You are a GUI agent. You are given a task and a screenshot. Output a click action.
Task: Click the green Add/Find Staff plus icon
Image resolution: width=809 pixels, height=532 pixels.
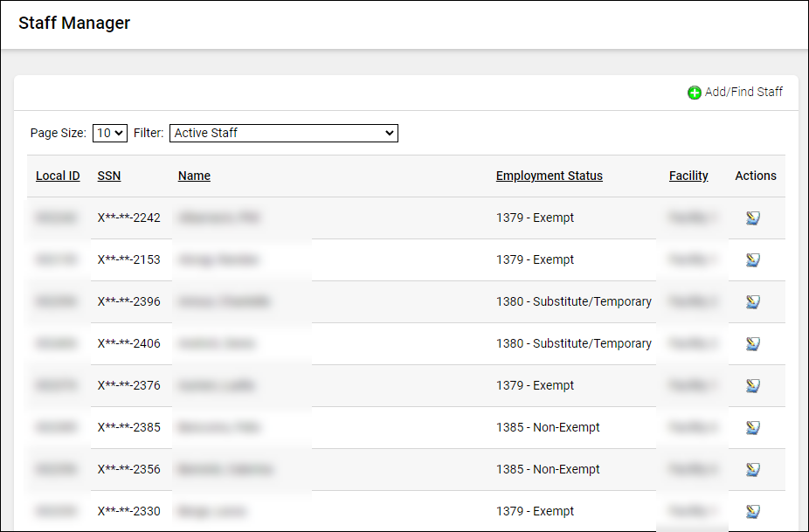[695, 93]
